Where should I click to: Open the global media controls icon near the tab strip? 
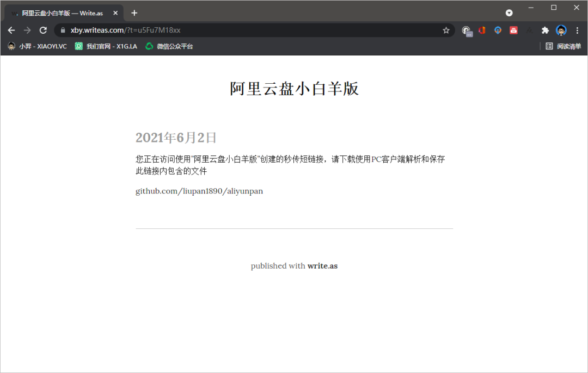click(x=509, y=13)
